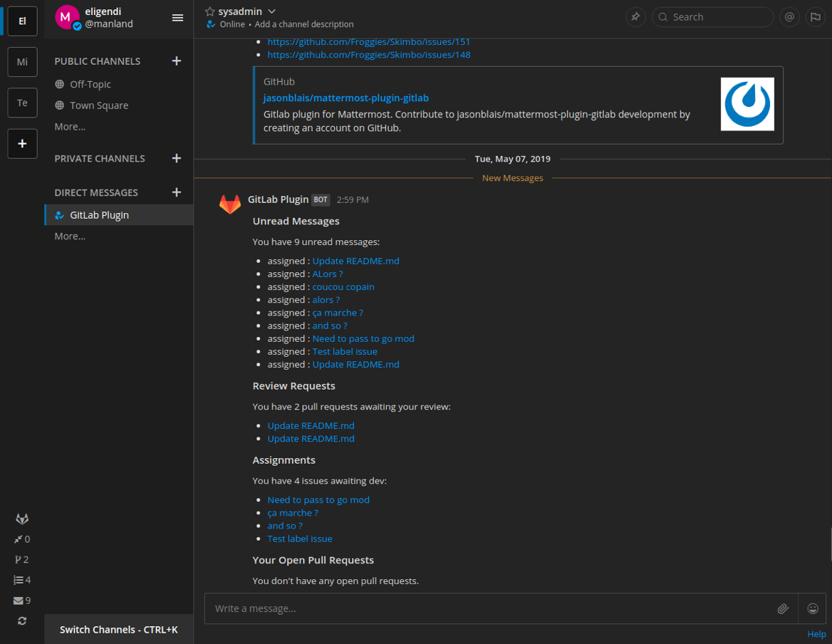Image resolution: width=832 pixels, height=644 pixels.
Task: Open recent mentions with @ icon
Action: 789,17
